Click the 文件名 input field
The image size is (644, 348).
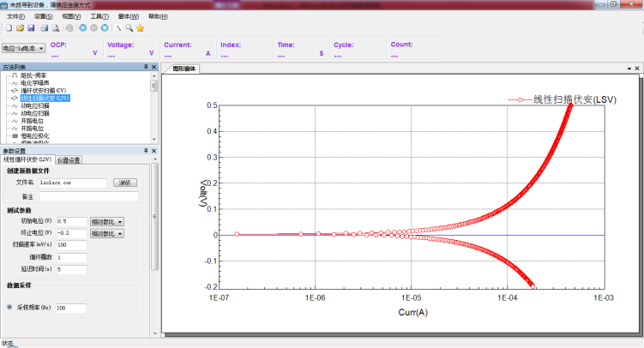tap(73, 183)
